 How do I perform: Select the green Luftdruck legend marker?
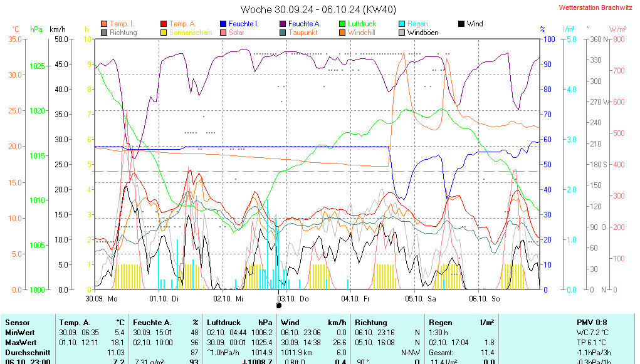342,24
